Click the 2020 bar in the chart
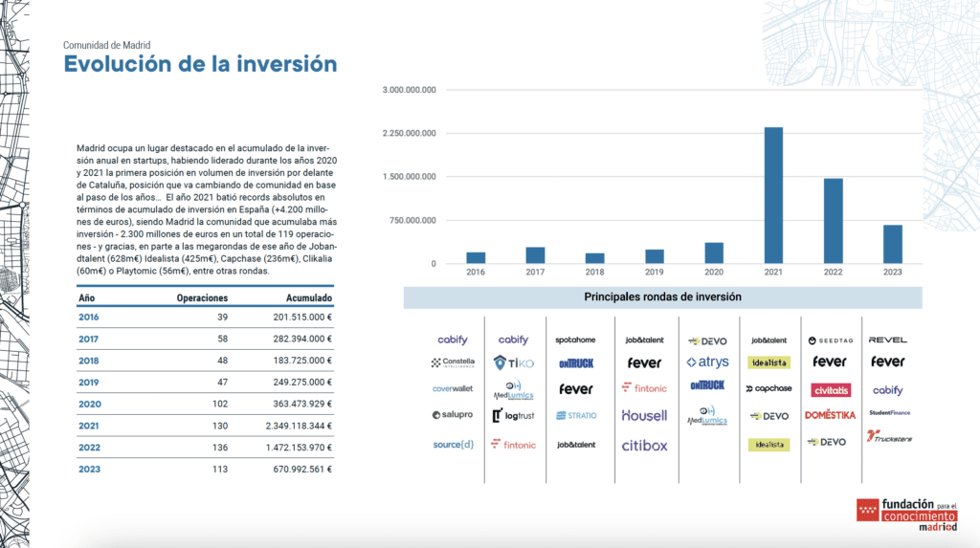Image resolution: width=980 pixels, height=548 pixels. [x=714, y=252]
